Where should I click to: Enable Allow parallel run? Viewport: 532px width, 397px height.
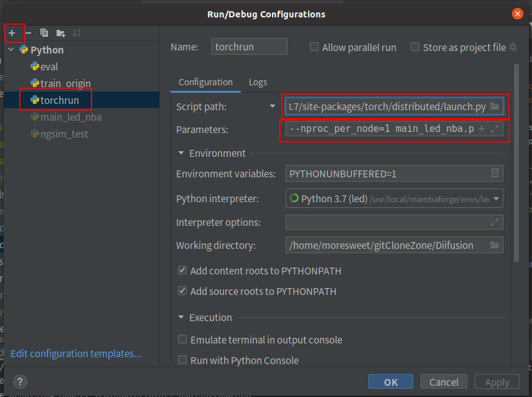314,47
